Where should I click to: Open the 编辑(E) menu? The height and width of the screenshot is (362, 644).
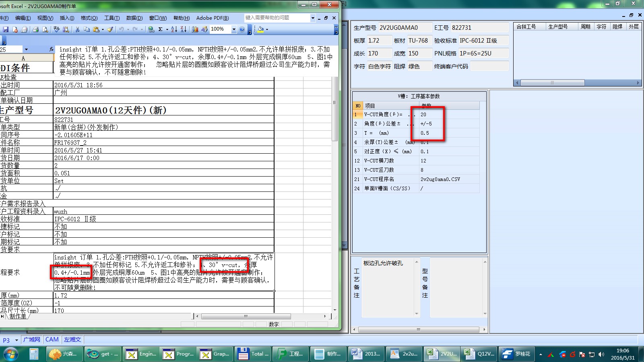coord(23,18)
